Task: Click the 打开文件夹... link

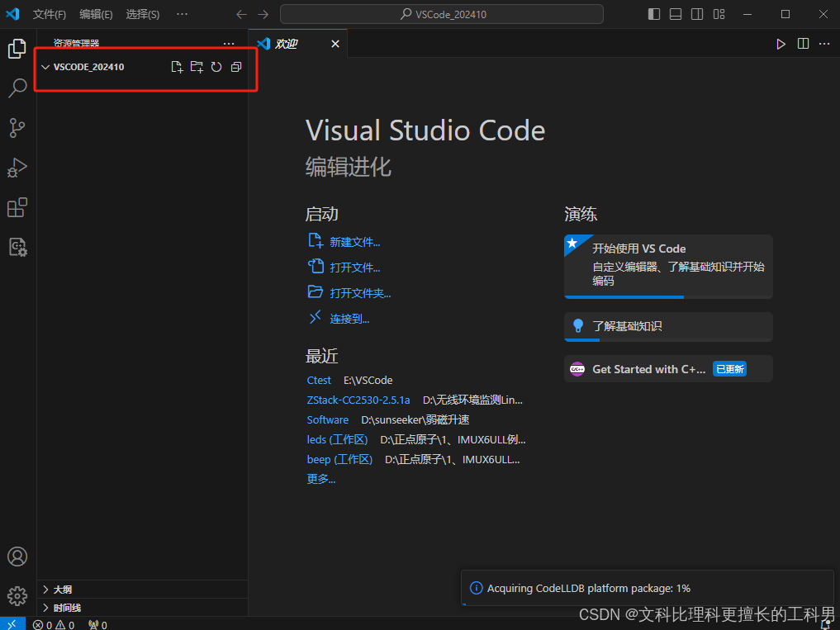Action: tap(360, 293)
